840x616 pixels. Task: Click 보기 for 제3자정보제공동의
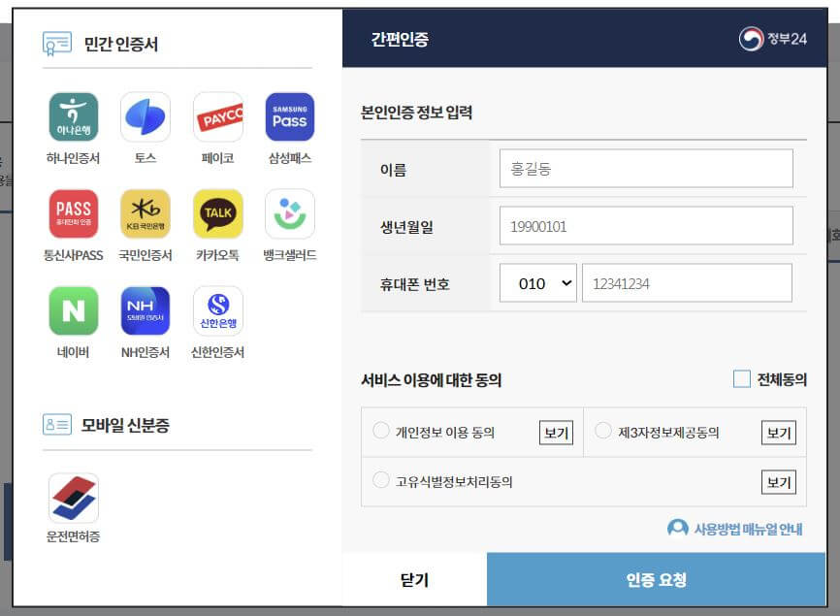pyautogui.click(x=779, y=433)
